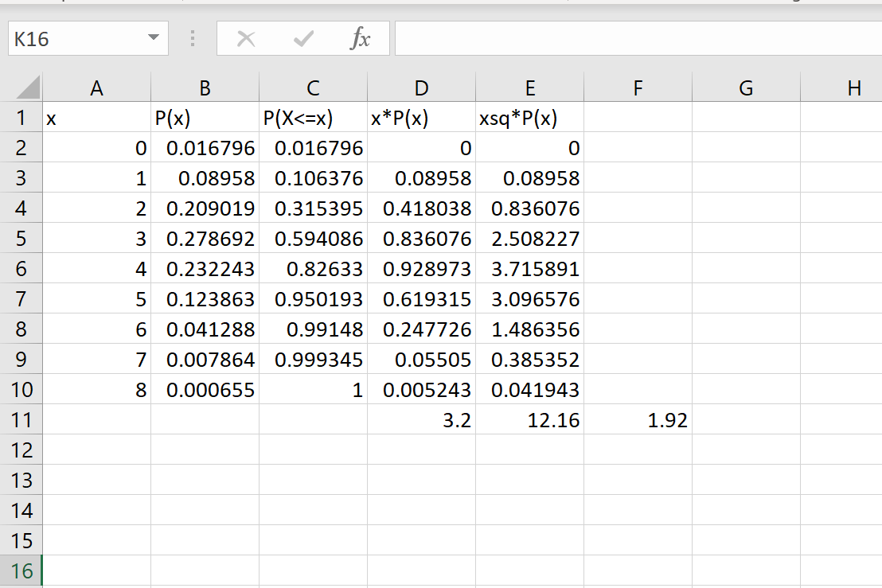This screenshot has height=588, width=882.
Task: Click cell with value 3.096576
Action: pos(530,299)
